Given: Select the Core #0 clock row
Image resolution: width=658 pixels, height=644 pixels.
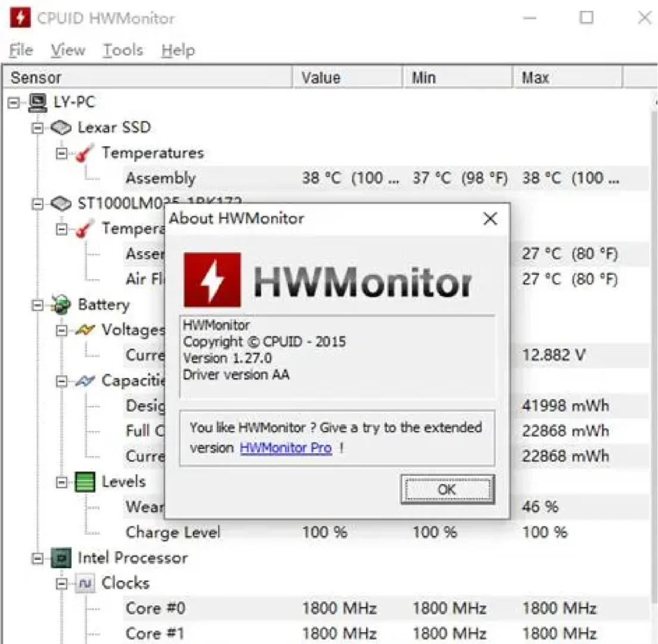Looking at the screenshot, I should (x=386, y=608).
